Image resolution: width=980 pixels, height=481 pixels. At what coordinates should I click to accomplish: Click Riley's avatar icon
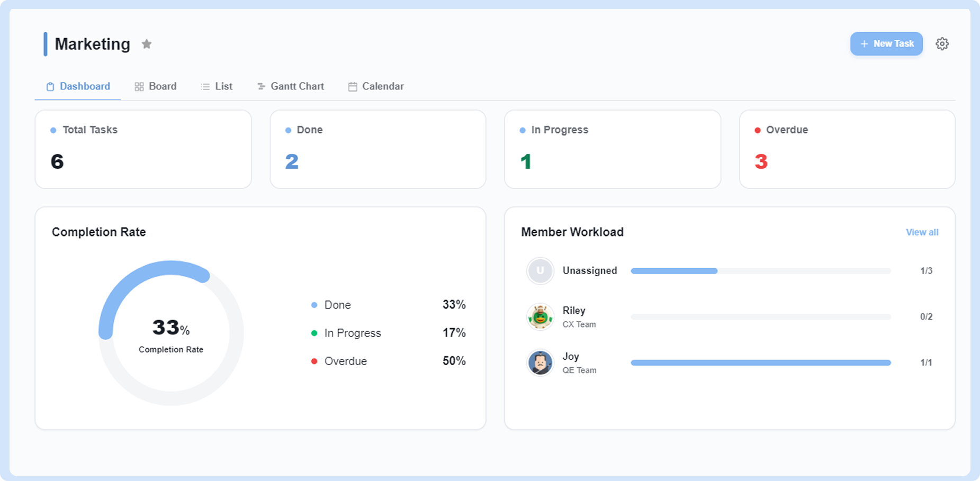coord(540,317)
